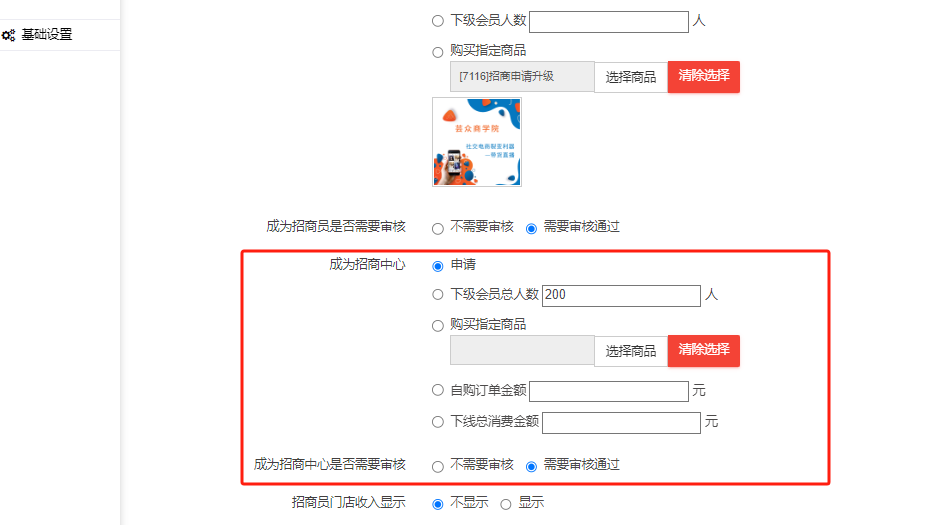Click the lower 选择商品 button under 成为招商中心

631,351
